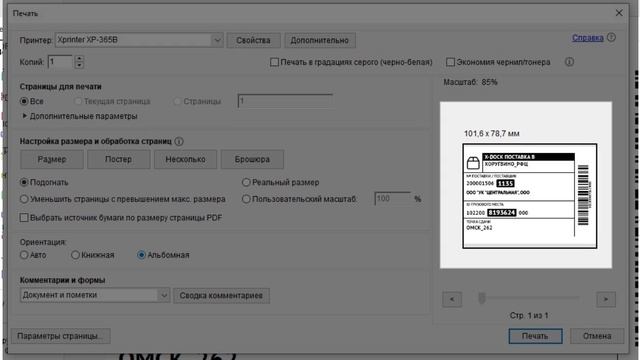Enable grayscale printing checkbox
The width and height of the screenshot is (640, 360).
tap(274, 62)
